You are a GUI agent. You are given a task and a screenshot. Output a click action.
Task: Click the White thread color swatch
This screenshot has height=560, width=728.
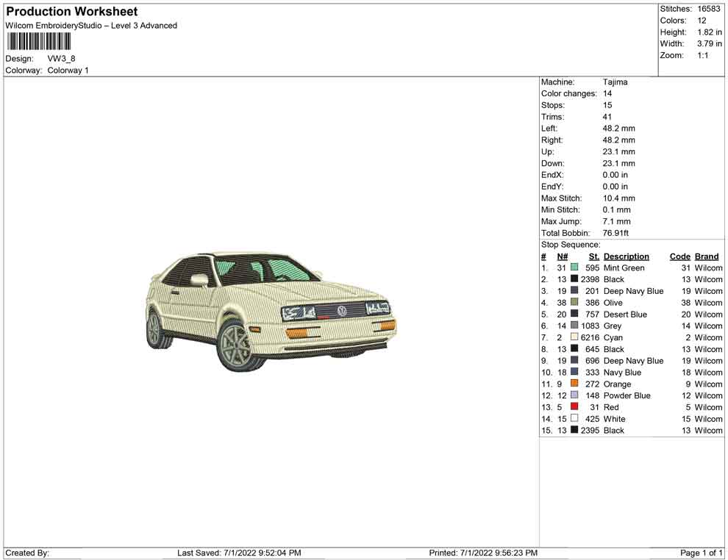pyautogui.click(x=574, y=419)
